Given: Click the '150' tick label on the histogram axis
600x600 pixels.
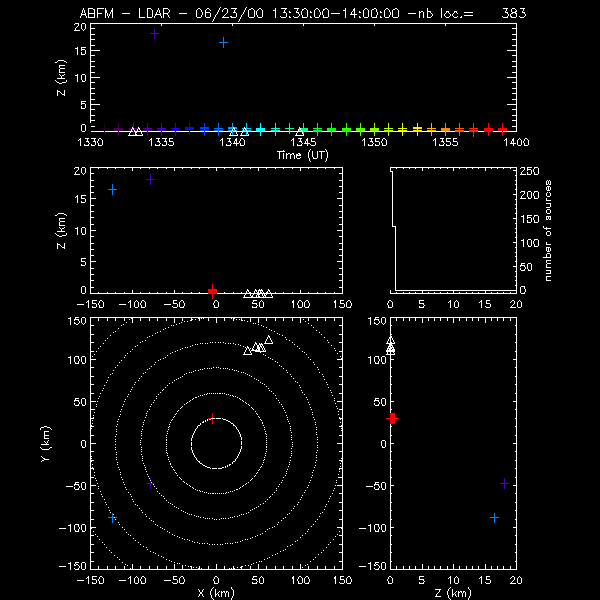Looking at the screenshot, I should (x=529, y=219).
